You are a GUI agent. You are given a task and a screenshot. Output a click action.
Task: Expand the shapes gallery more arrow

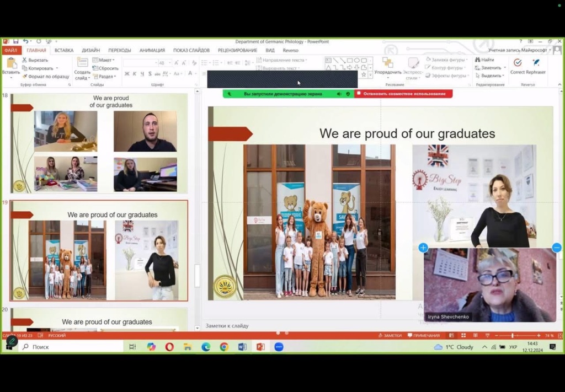point(370,75)
